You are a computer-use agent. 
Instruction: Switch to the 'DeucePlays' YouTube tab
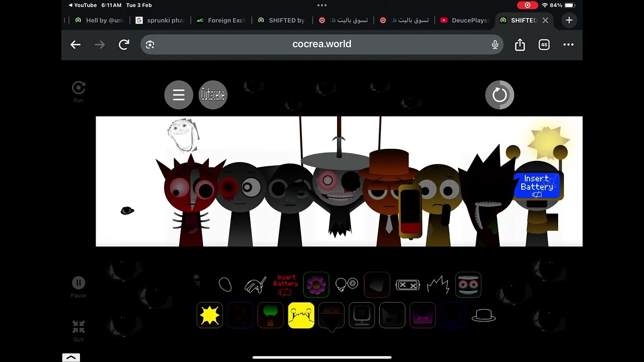tap(464, 20)
